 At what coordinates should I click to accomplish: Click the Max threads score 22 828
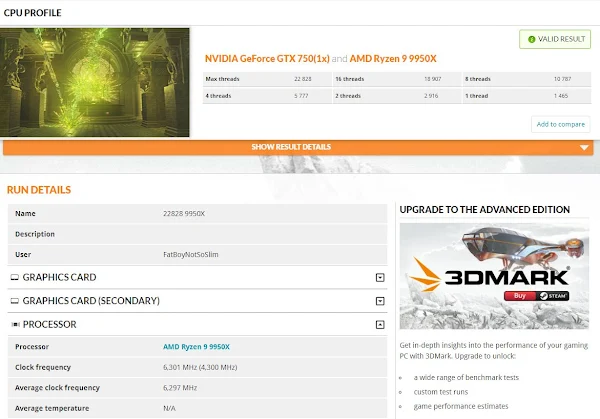click(303, 79)
